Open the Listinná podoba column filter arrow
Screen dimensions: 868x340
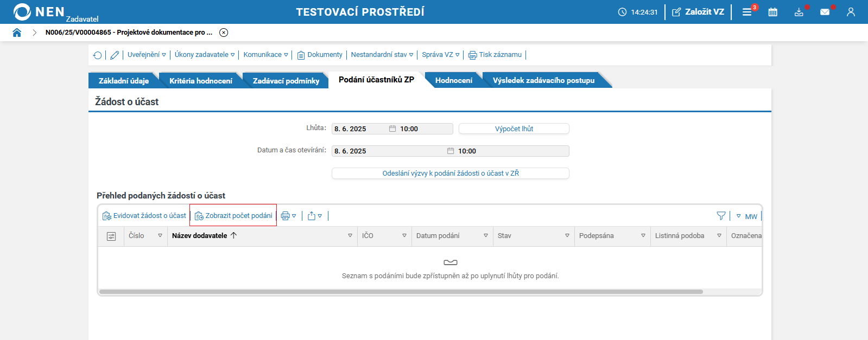719,235
